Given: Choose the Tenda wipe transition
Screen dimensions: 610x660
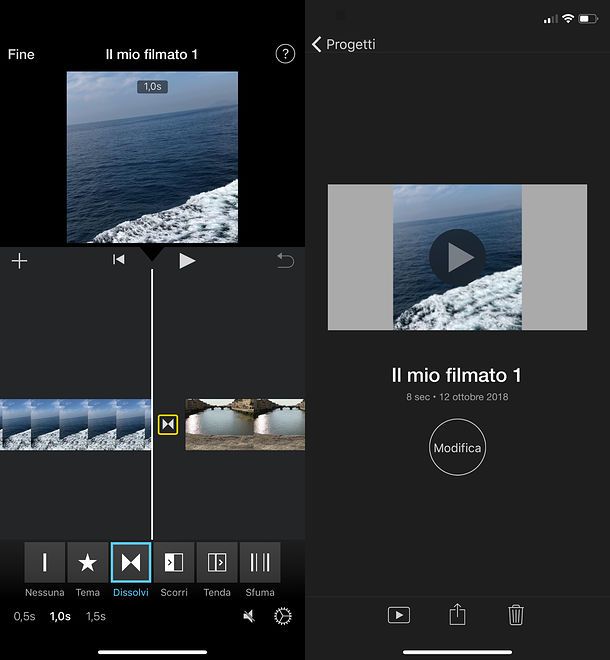Looking at the screenshot, I should click(217, 562).
